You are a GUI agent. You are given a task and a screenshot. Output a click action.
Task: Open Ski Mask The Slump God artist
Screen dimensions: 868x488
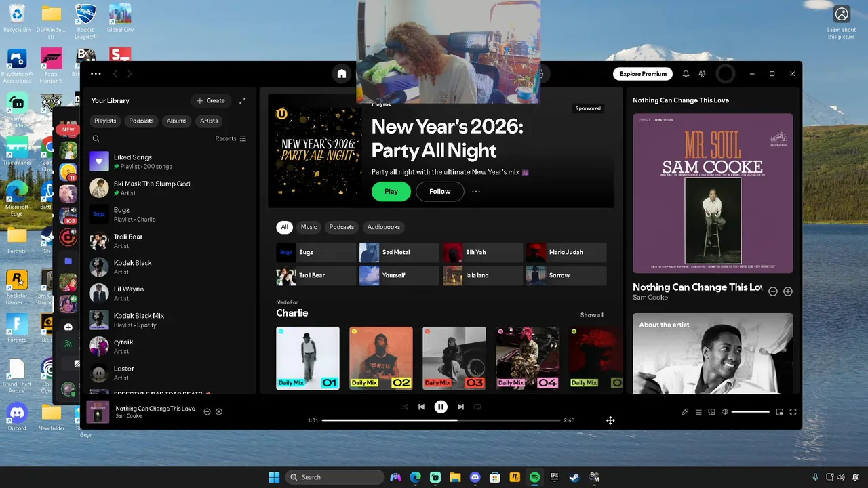coord(168,188)
